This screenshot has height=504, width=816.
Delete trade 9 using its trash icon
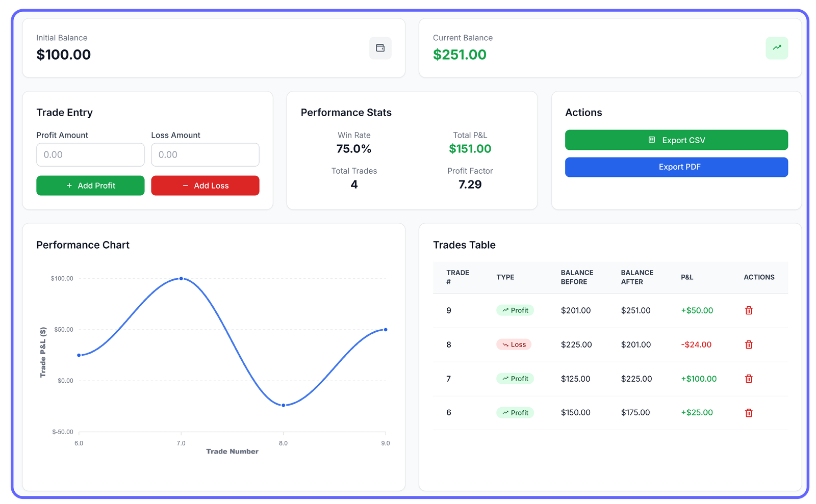click(x=748, y=310)
